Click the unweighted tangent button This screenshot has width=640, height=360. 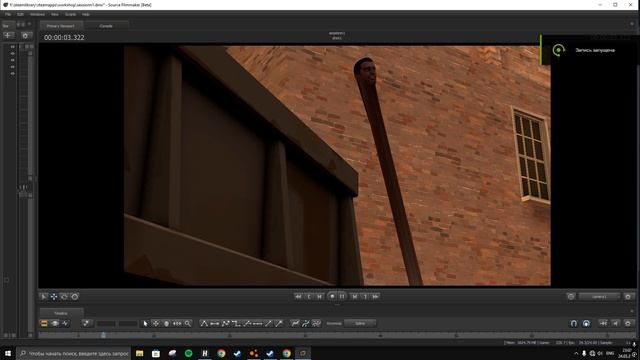tap(278, 323)
